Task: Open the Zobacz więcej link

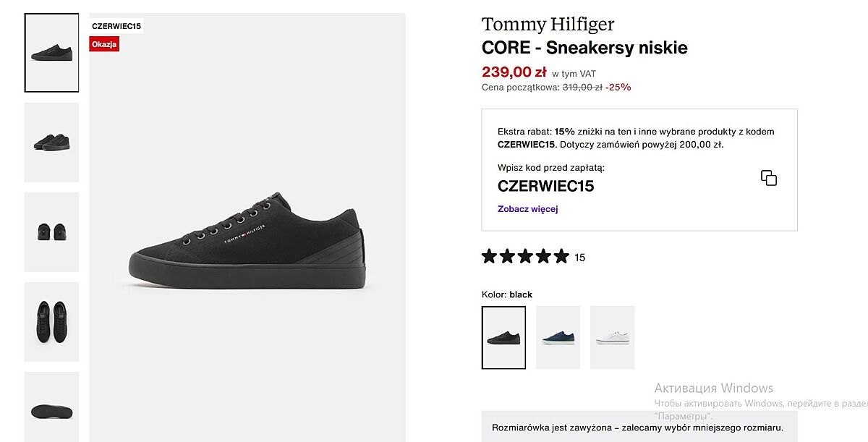Action: click(x=527, y=209)
